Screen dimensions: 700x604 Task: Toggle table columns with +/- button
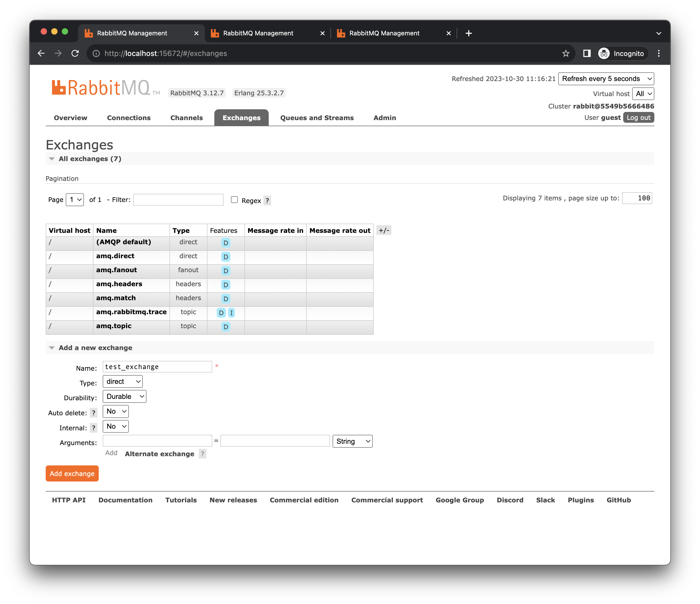click(x=384, y=230)
